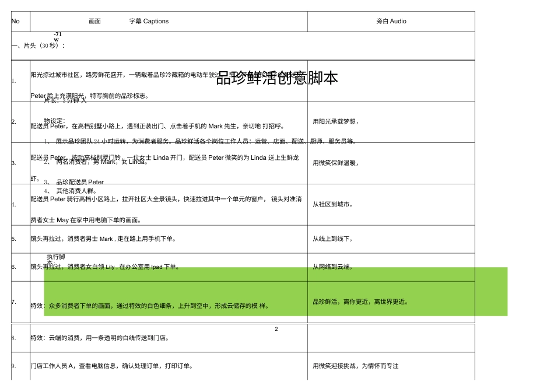The image size is (554, 392).
Task: Click audio cell '从网络到云端，'
Action: click(332, 267)
